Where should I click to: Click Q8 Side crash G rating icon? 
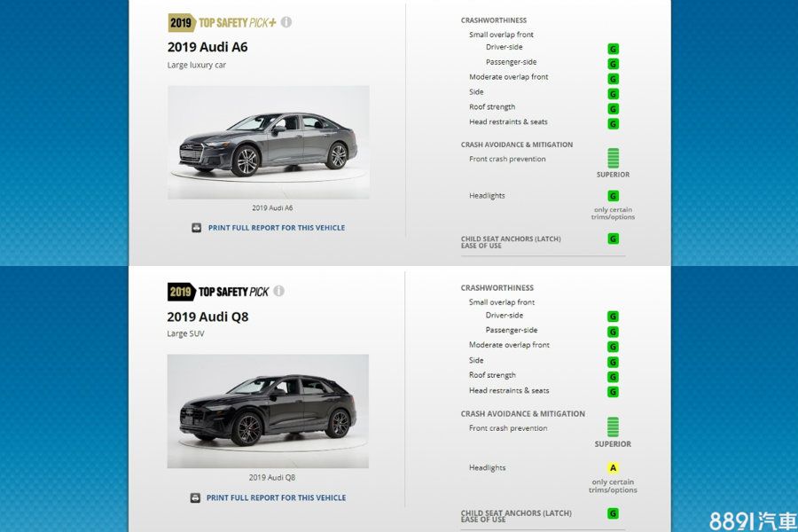[x=613, y=362]
